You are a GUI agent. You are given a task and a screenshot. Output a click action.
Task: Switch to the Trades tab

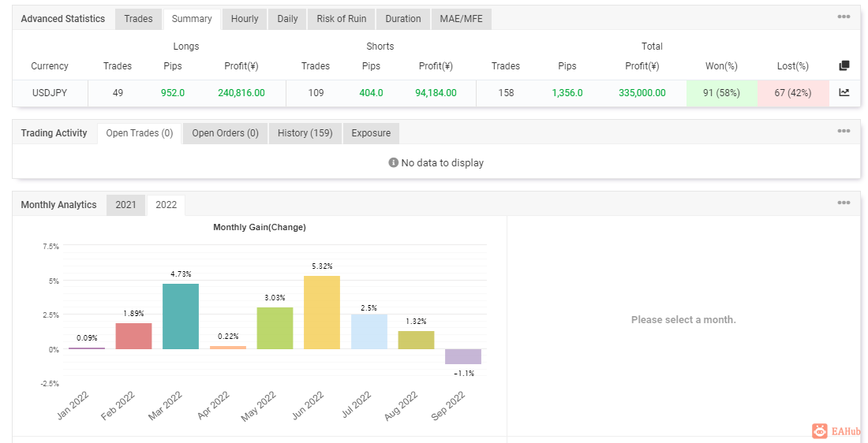click(138, 19)
